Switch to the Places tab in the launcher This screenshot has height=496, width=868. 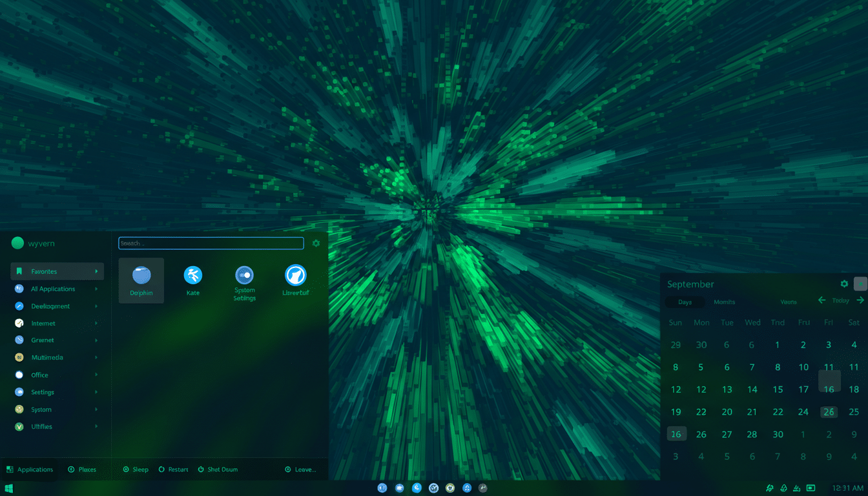[82, 470]
